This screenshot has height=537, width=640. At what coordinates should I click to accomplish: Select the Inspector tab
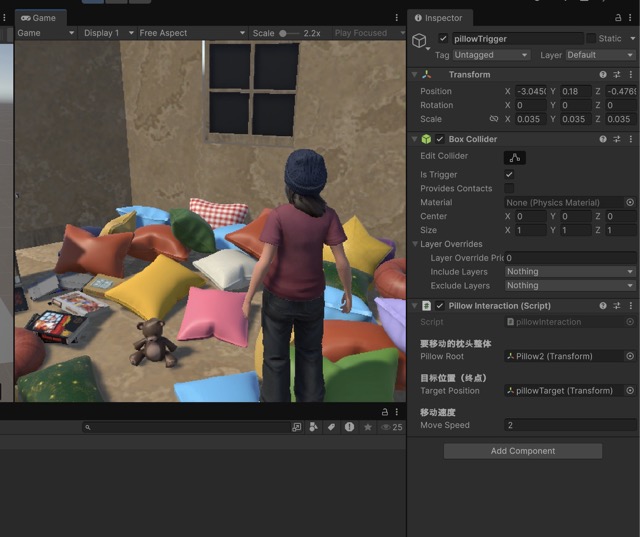pos(439,18)
